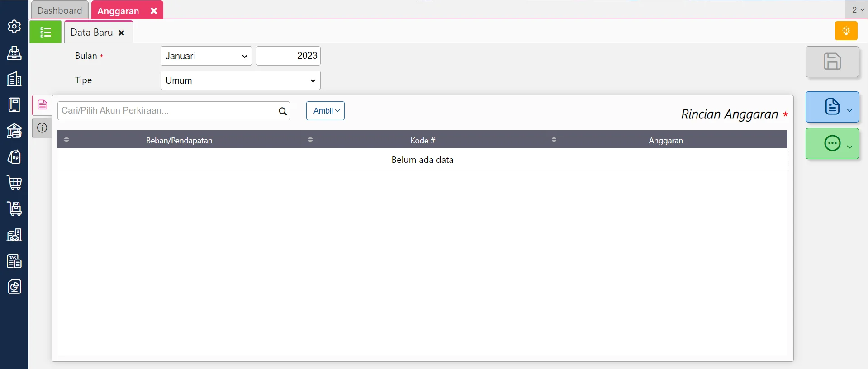This screenshot has height=369, width=868.
Task: Click the magnifier search icon
Action: [283, 111]
